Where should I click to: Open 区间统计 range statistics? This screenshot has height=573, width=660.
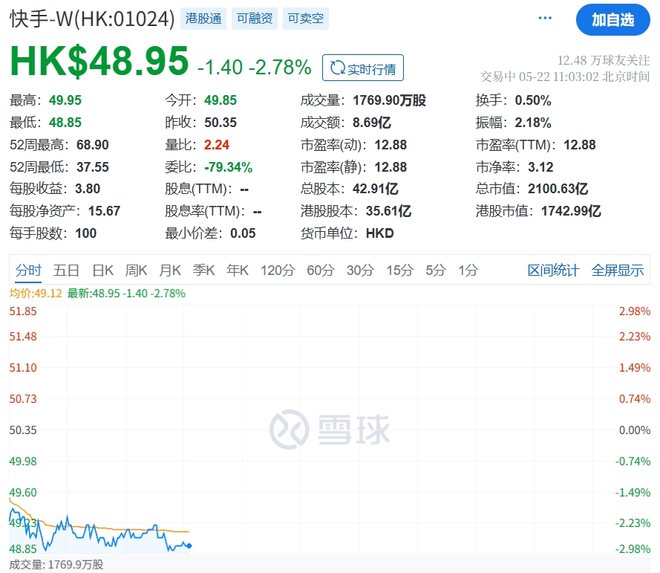point(553,270)
